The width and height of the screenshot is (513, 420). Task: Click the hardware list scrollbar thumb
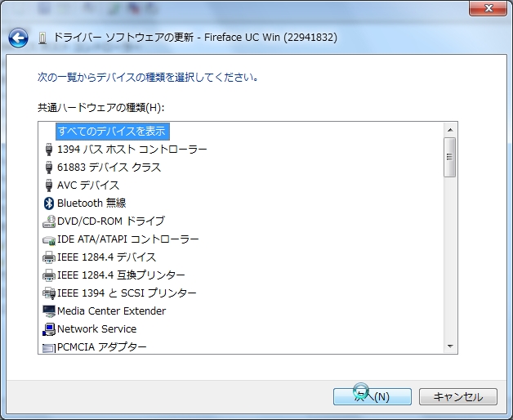click(x=449, y=157)
